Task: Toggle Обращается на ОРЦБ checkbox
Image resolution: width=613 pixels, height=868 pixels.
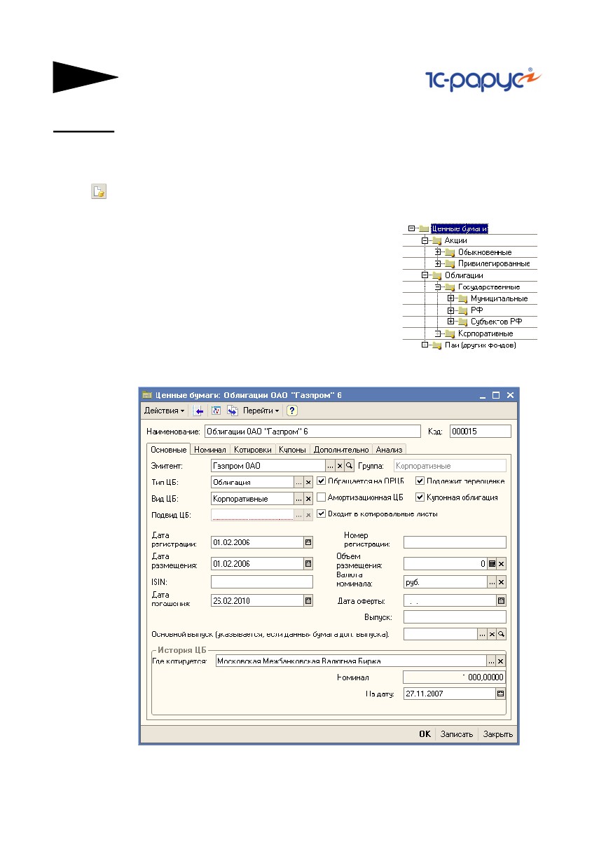Action: 322,481
